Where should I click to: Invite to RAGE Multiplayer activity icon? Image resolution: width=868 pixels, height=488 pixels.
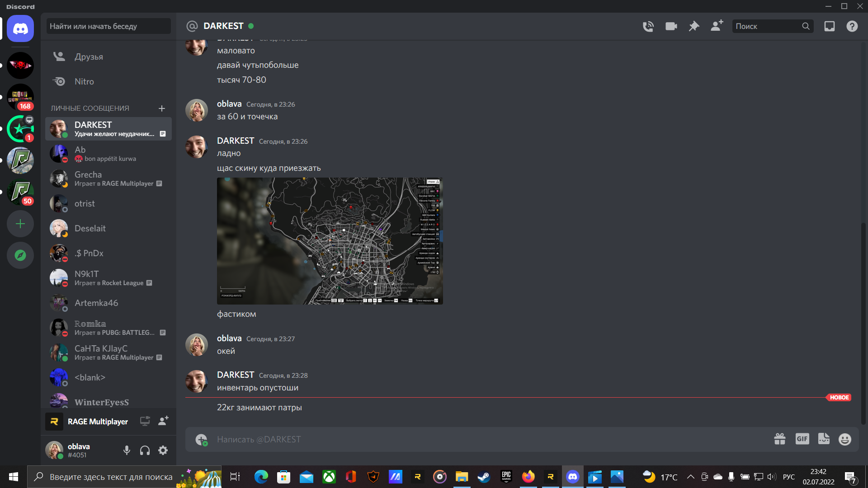point(163,421)
